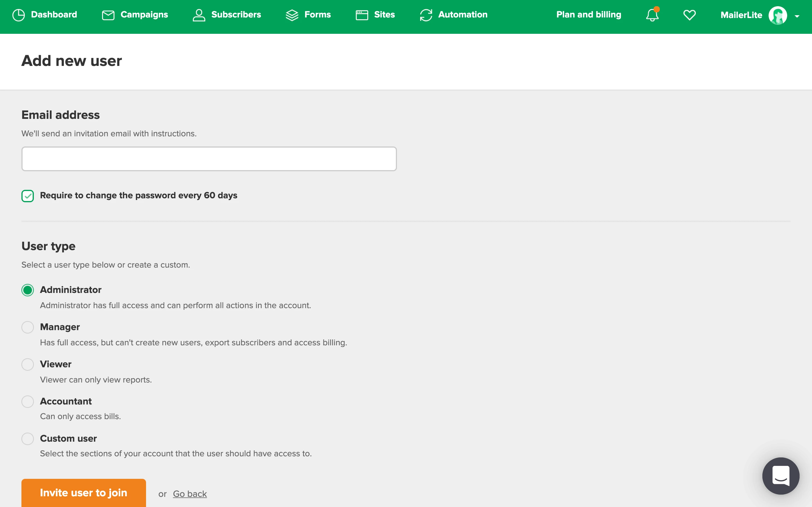Open notifications bell icon
The height and width of the screenshot is (507, 812).
click(652, 15)
